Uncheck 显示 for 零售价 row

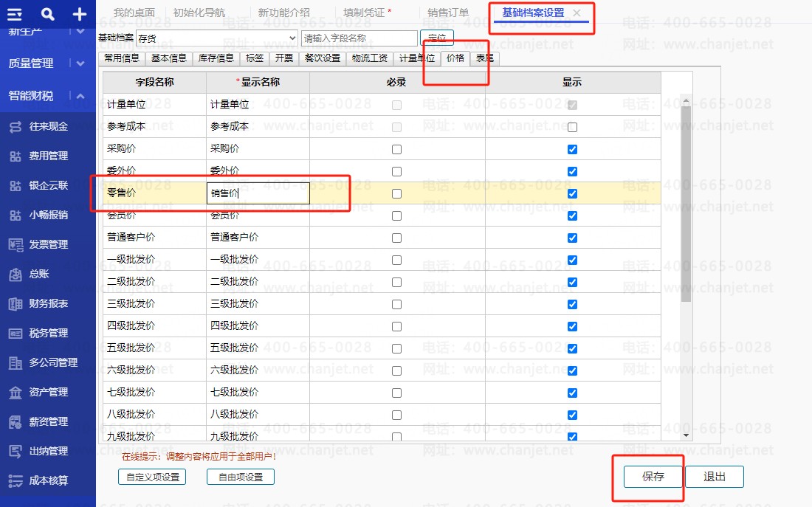[572, 193]
